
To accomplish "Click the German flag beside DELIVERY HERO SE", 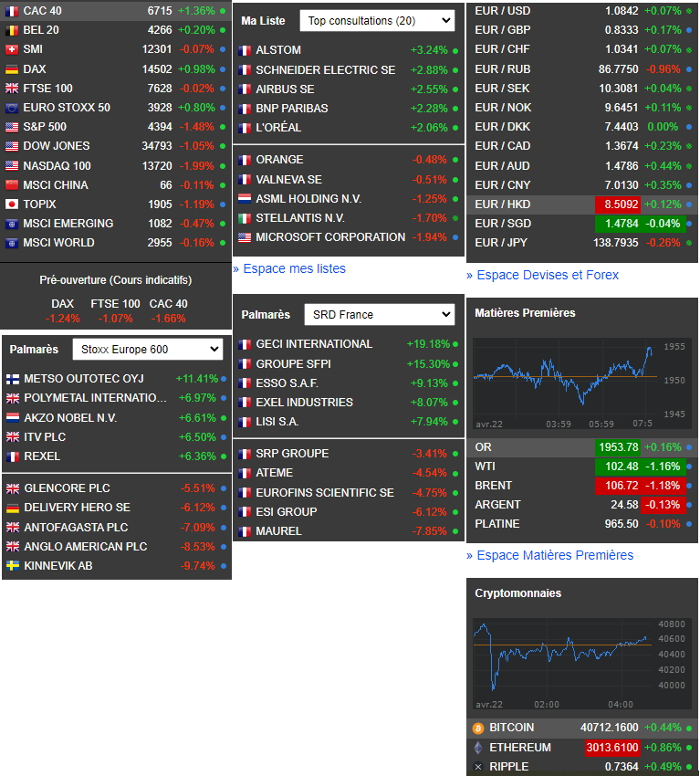I will pos(13,508).
